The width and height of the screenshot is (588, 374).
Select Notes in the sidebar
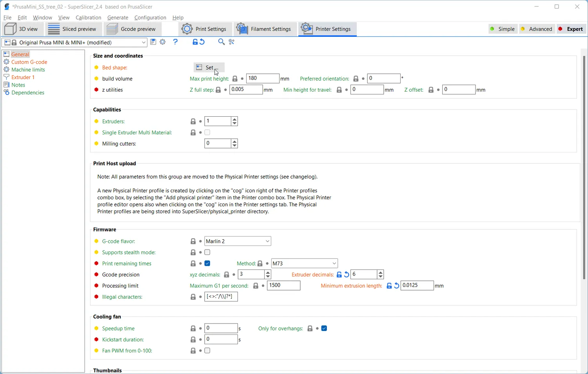tap(18, 85)
